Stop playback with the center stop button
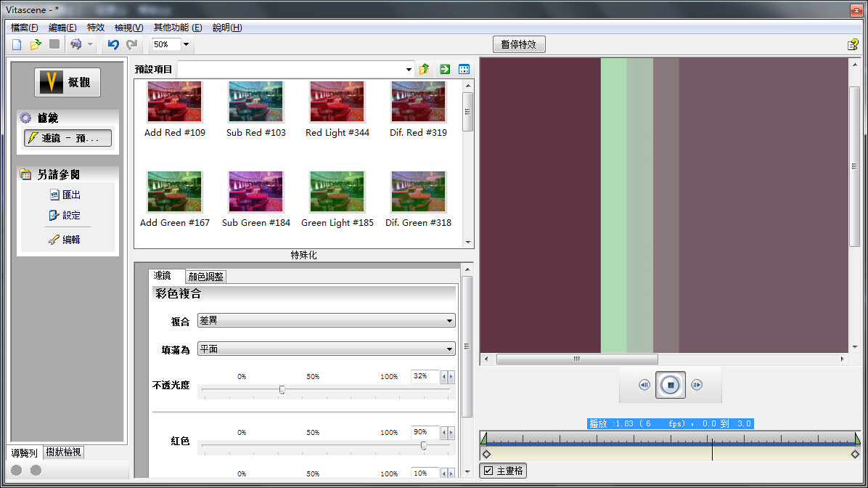The width and height of the screenshot is (868, 488). click(671, 385)
